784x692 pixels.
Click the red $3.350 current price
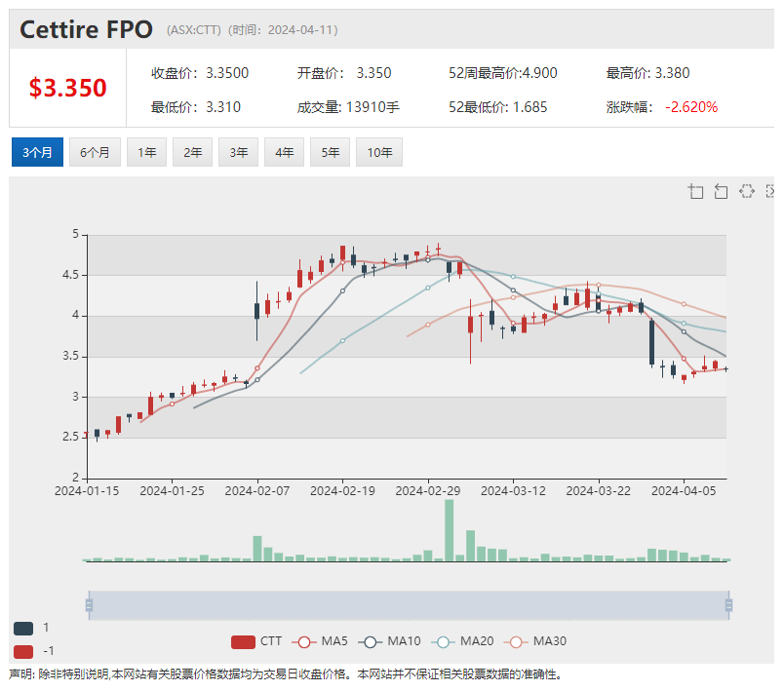tap(67, 88)
